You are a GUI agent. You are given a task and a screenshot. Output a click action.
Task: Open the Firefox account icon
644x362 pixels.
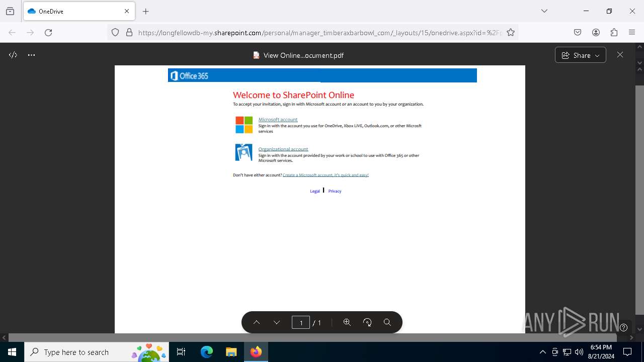click(x=596, y=33)
